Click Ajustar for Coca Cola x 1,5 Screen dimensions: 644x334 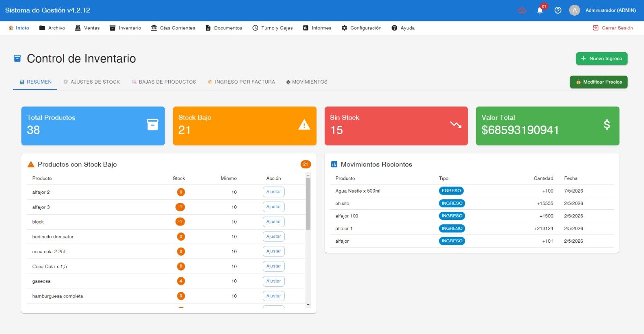click(x=274, y=266)
